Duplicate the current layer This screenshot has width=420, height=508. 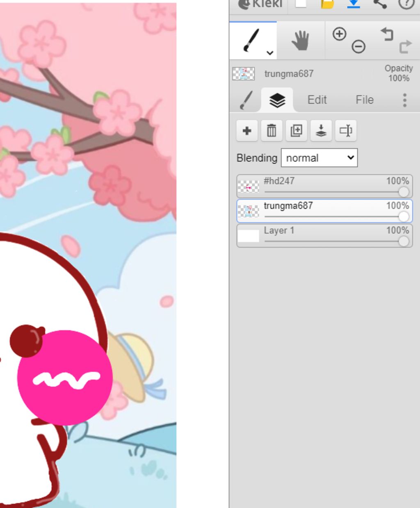pos(296,131)
